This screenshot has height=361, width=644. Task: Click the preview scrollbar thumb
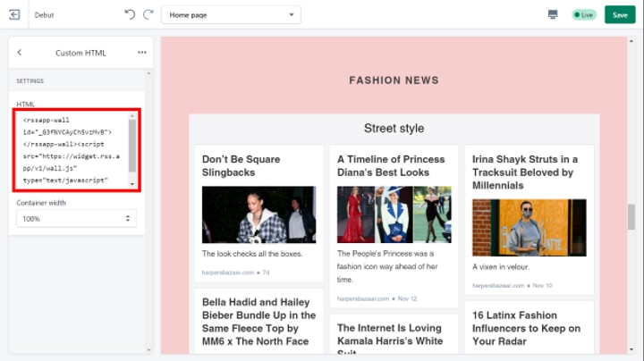(631, 216)
